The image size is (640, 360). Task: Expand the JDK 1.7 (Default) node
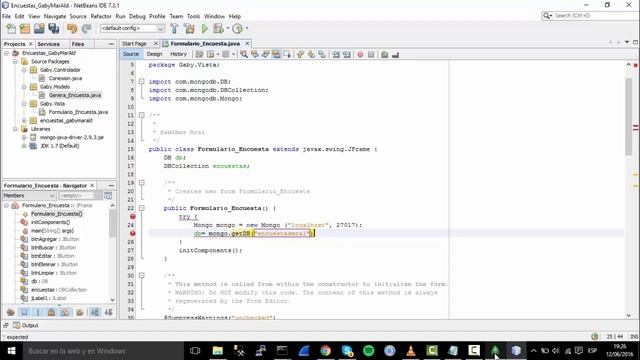click(24, 146)
